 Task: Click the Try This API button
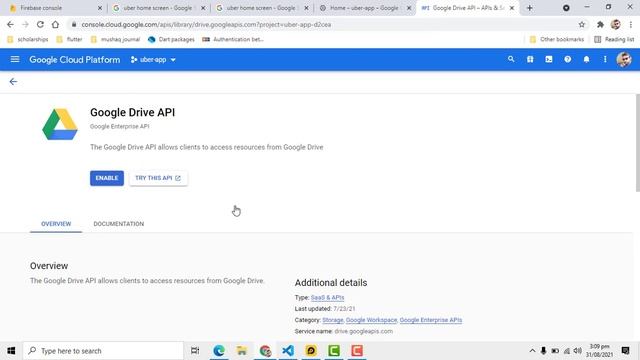pos(158,178)
